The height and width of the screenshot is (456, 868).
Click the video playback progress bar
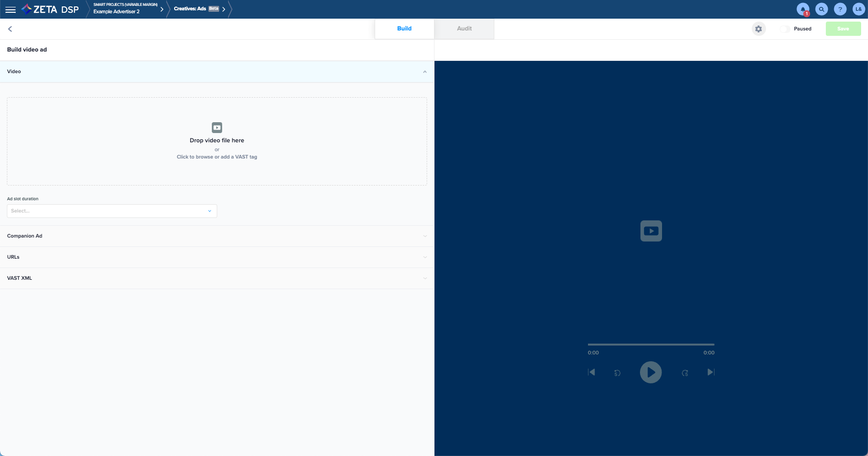click(651, 345)
